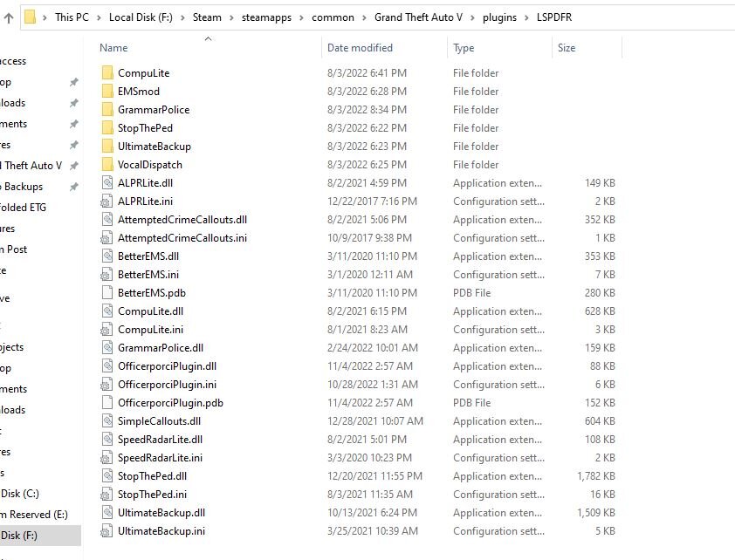Click the AttemptedCrimeCallouts.dll file icon
735x560 pixels.
[107, 219]
